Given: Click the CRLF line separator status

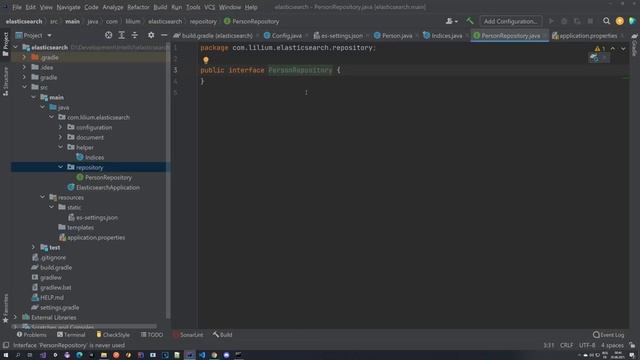Looking at the screenshot, I should coord(567,345).
